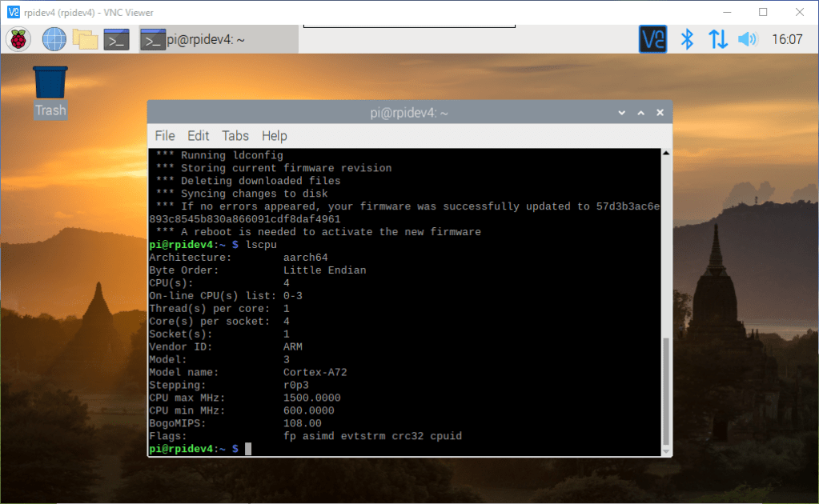Open the Raspberry Pi applications menu
The width and height of the screenshot is (819, 504).
click(x=18, y=38)
